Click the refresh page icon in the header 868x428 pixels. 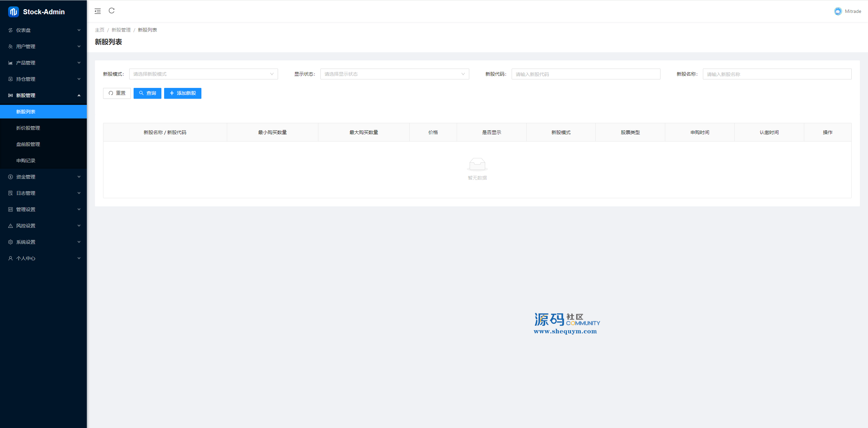tap(112, 11)
